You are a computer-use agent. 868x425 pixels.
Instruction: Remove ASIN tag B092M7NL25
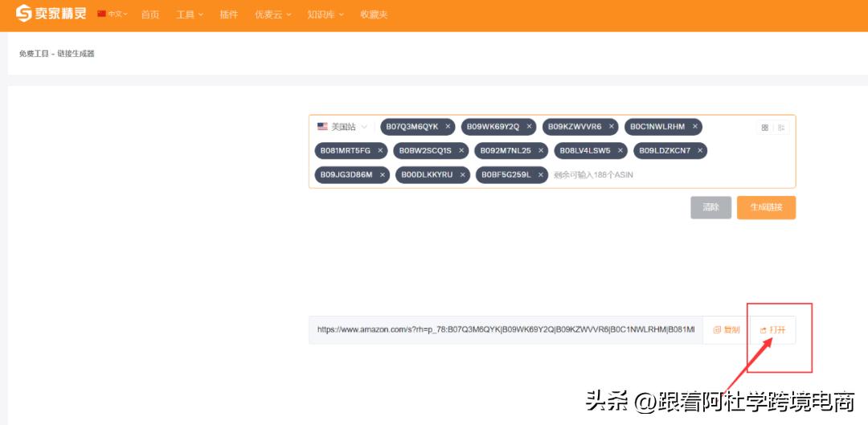(x=541, y=150)
